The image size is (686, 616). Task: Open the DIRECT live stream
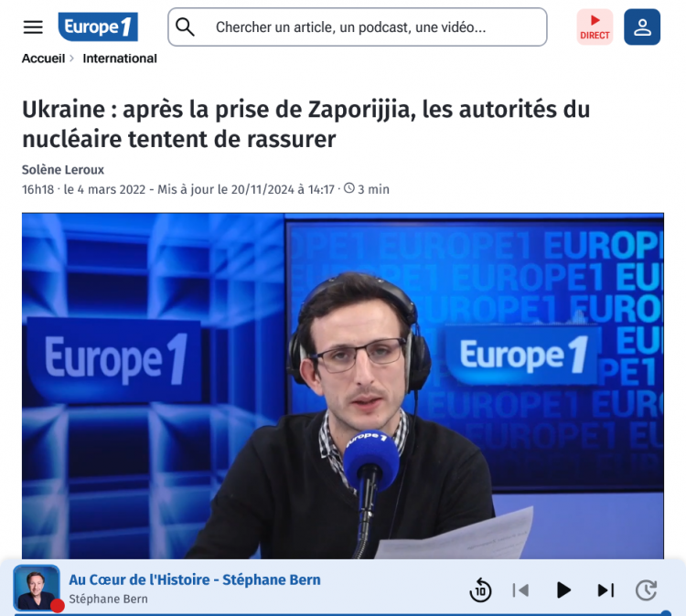pyautogui.click(x=595, y=27)
